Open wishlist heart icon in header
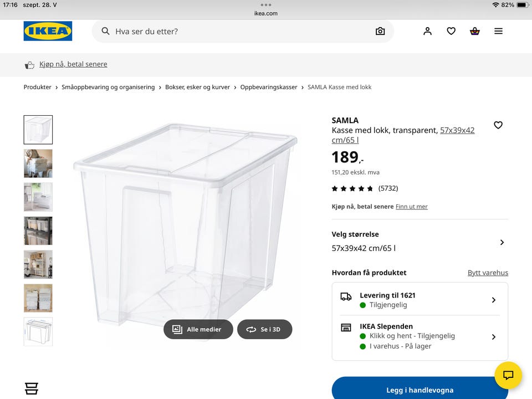This screenshot has width=532, height=399. pos(451,32)
